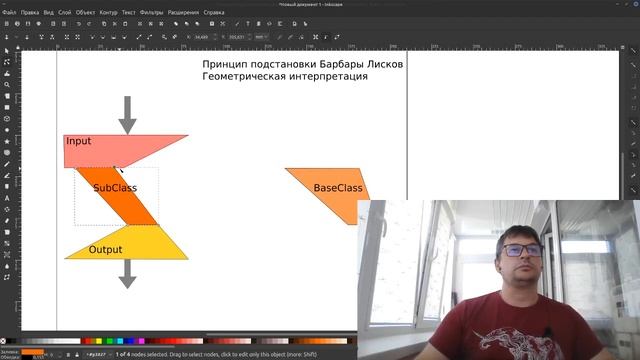The image size is (640, 360).
Task: Open the insert-node options dropdown arrow
Action: pyautogui.click(x=16, y=37)
